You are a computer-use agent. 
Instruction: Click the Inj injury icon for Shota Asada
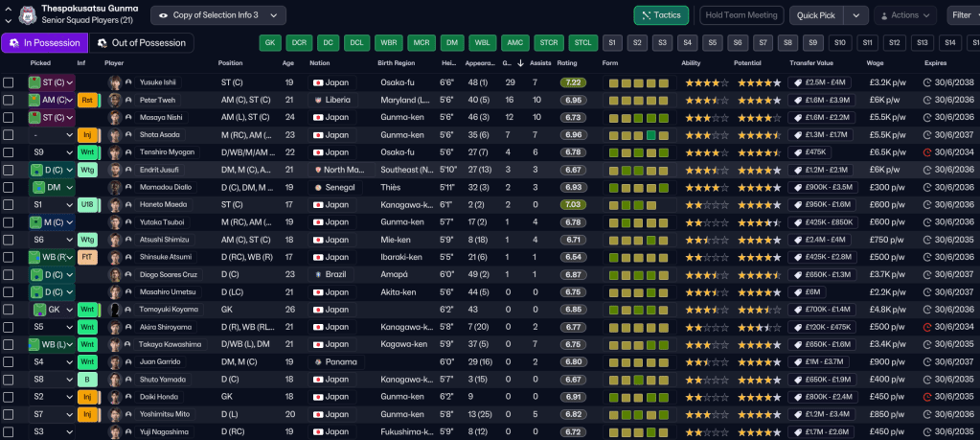pos(86,134)
